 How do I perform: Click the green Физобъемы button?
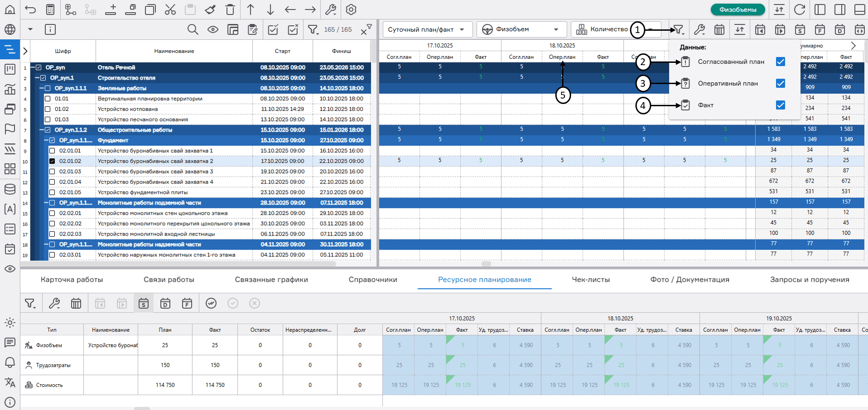click(x=737, y=9)
